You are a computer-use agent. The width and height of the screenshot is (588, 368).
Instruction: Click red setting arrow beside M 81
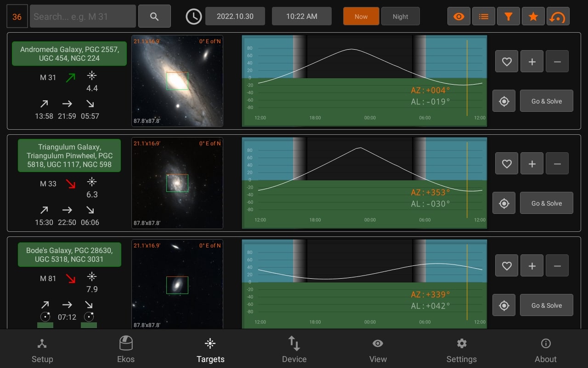click(x=70, y=278)
